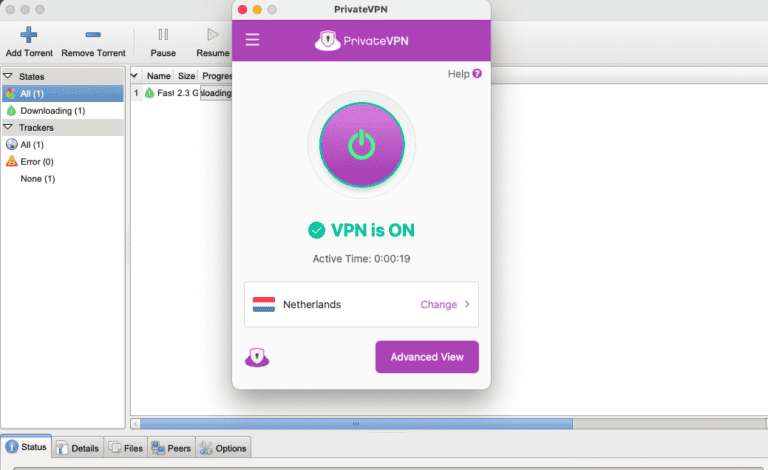Click the PrivateVPN header logo

tap(361, 41)
